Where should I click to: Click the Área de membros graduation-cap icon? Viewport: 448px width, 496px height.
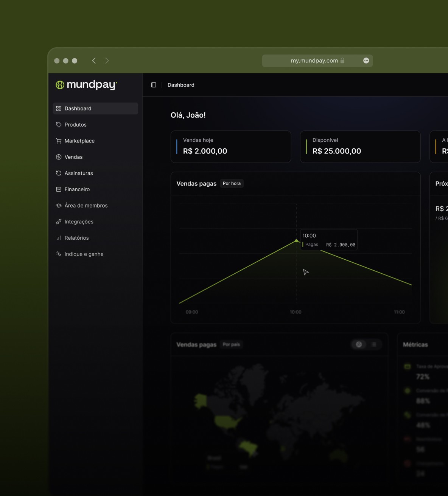[59, 206]
